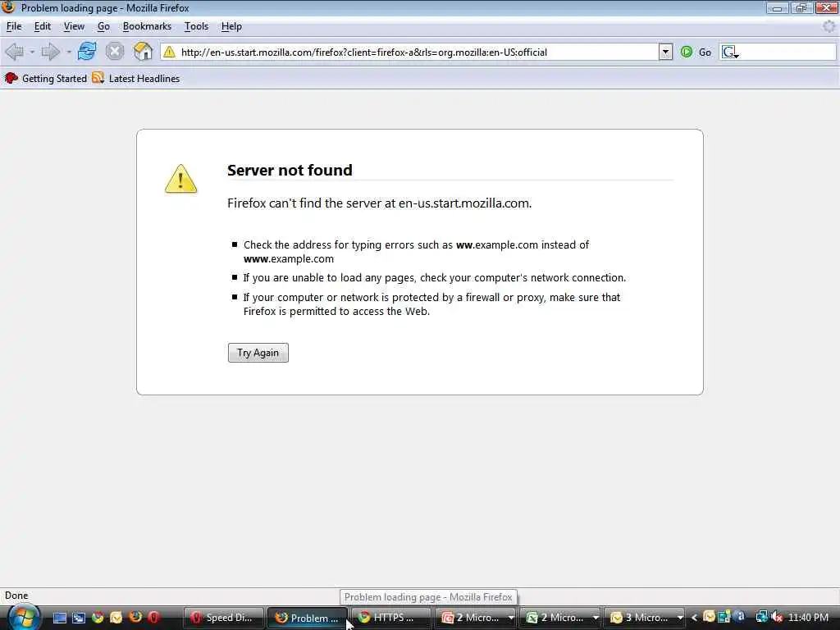840x630 pixels.
Task: Launch the mail quick launch icon
Action: (x=116, y=618)
